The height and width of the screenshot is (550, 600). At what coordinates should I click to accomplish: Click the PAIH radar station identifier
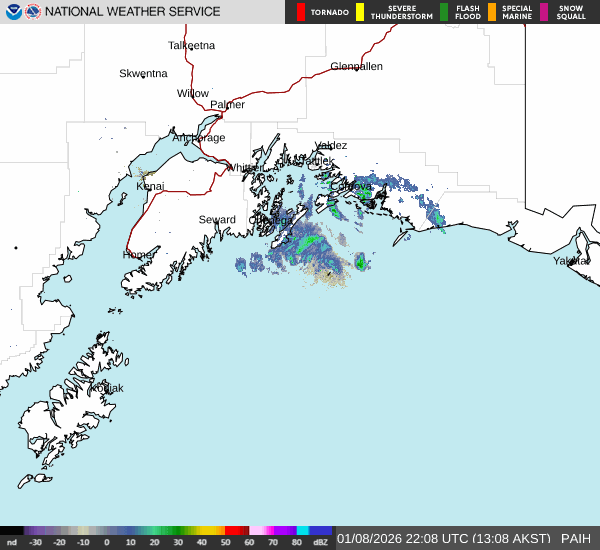pyautogui.click(x=576, y=538)
